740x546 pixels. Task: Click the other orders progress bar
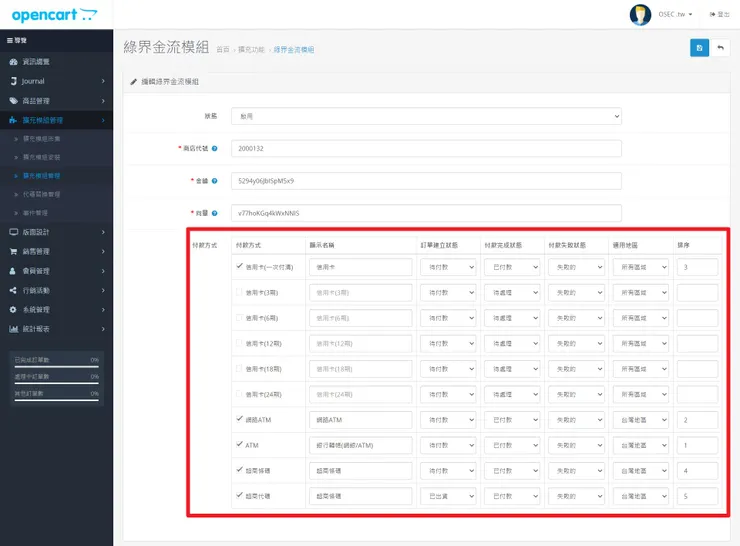click(x=57, y=400)
